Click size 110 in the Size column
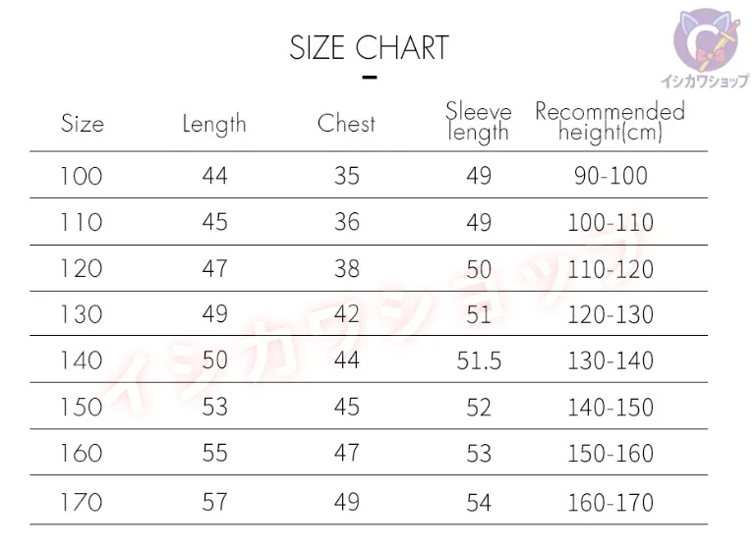This screenshot has width=756, height=552. (x=81, y=222)
